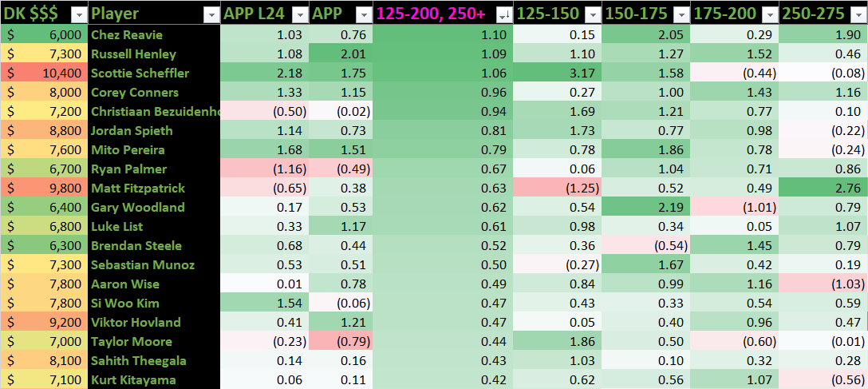The width and height of the screenshot is (868, 389).
Task: Open the APP column filter dropdown
Action: point(365,15)
